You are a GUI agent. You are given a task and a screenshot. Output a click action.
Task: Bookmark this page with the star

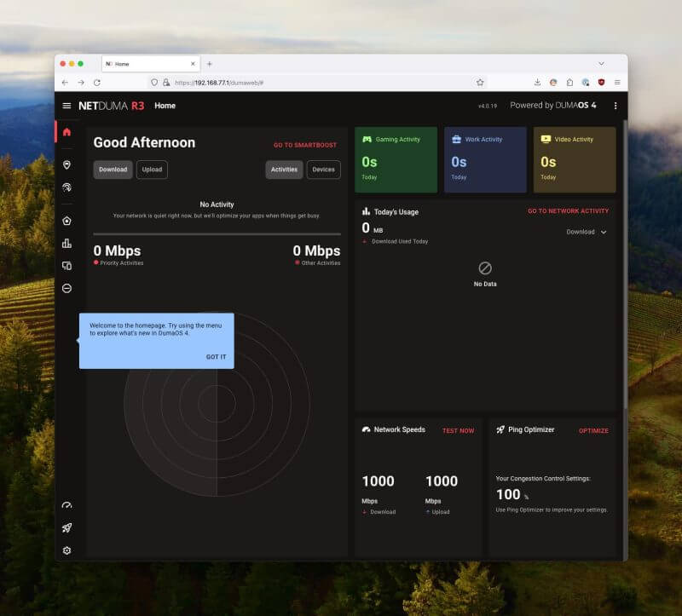[x=480, y=83]
